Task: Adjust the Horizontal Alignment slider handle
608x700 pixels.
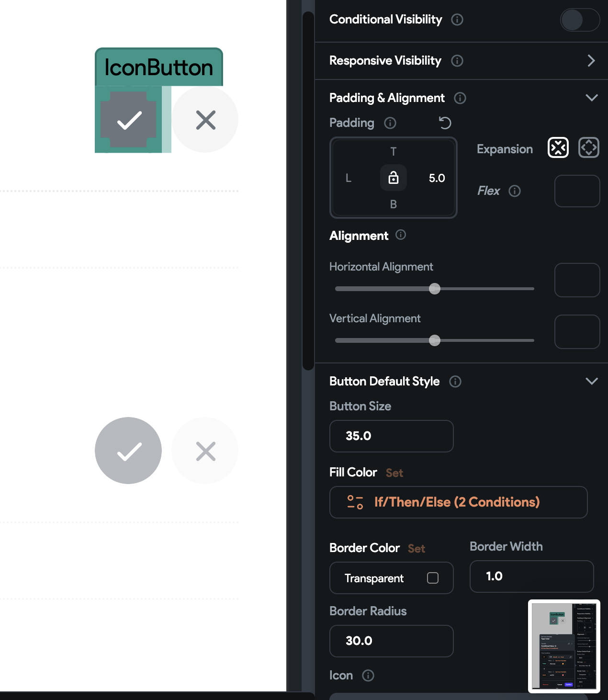Action: tap(435, 289)
